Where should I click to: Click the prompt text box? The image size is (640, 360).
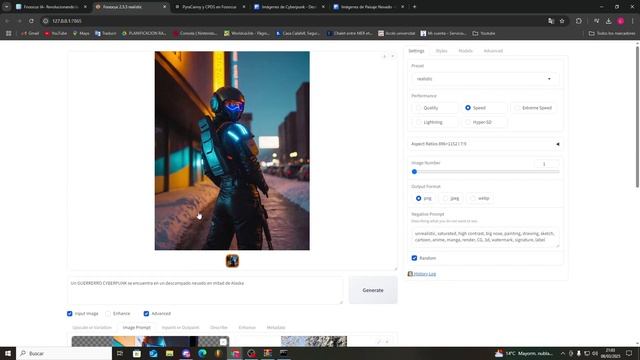(205, 290)
